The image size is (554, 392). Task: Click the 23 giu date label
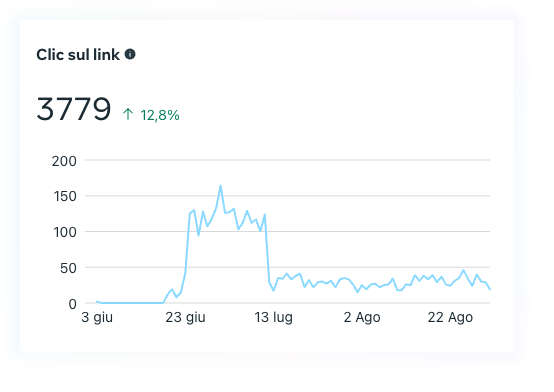185,317
